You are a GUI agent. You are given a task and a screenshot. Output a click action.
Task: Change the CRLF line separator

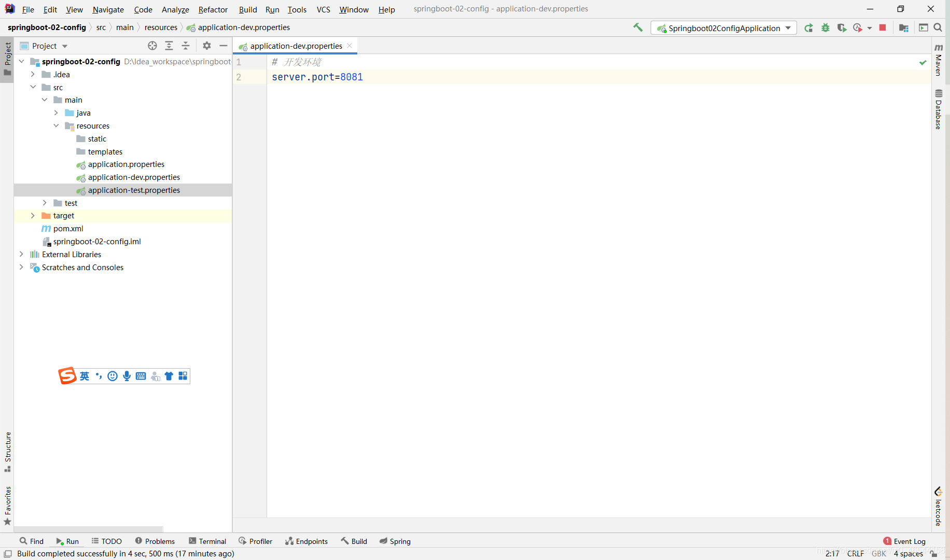click(x=856, y=553)
